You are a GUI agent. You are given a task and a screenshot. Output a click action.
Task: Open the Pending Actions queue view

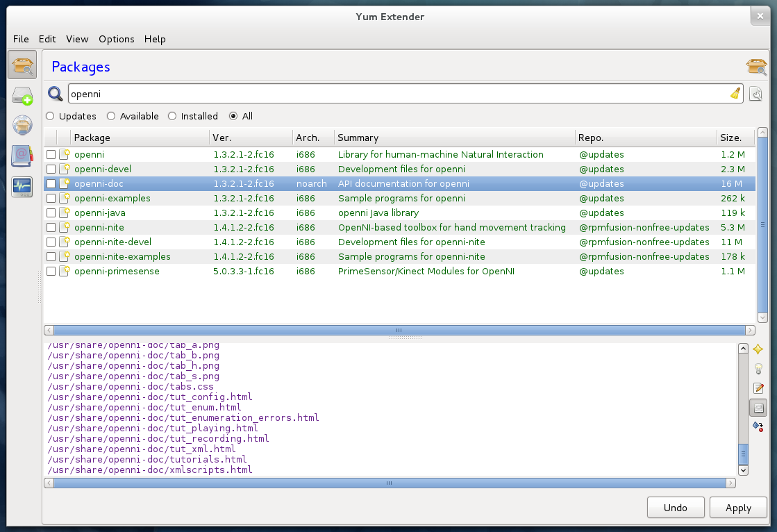coord(22,96)
